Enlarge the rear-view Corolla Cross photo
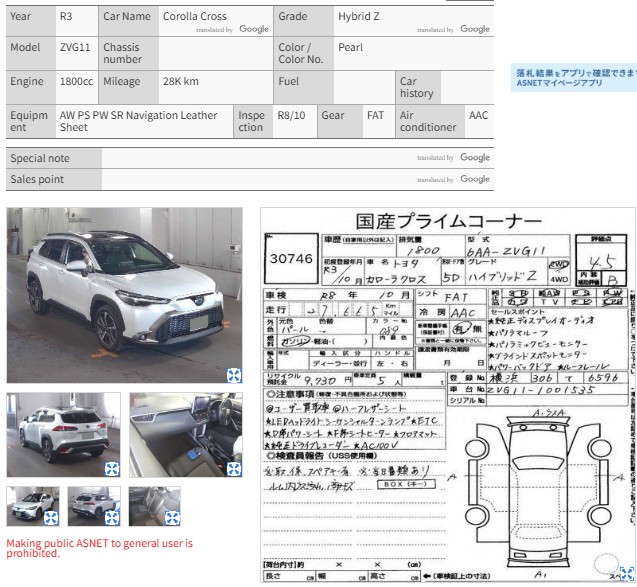This screenshot has width=637, height=587. [112, 469]
